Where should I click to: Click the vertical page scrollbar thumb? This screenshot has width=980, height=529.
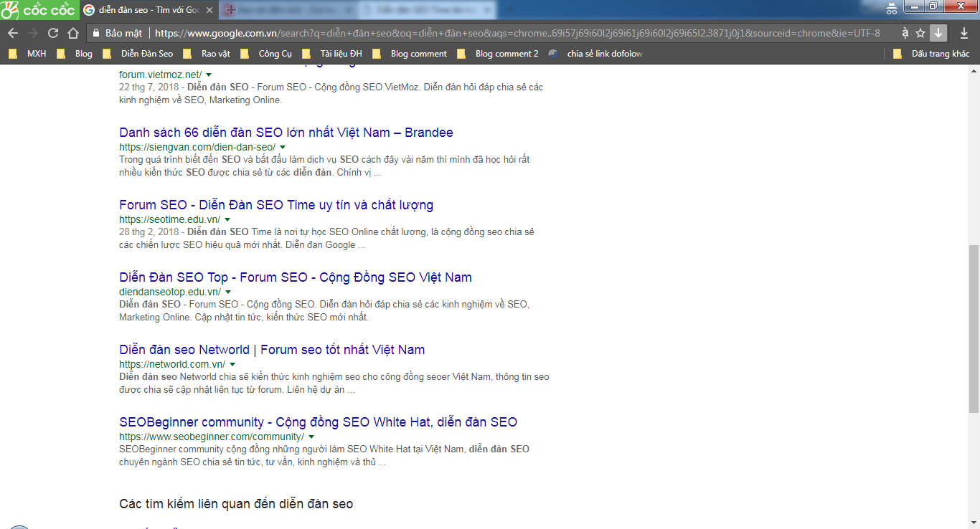coord(974,328)
